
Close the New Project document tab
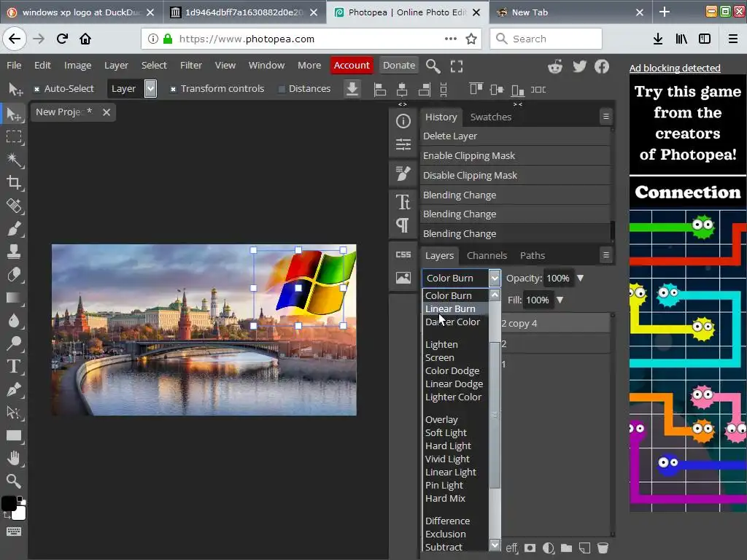(107, 112)
